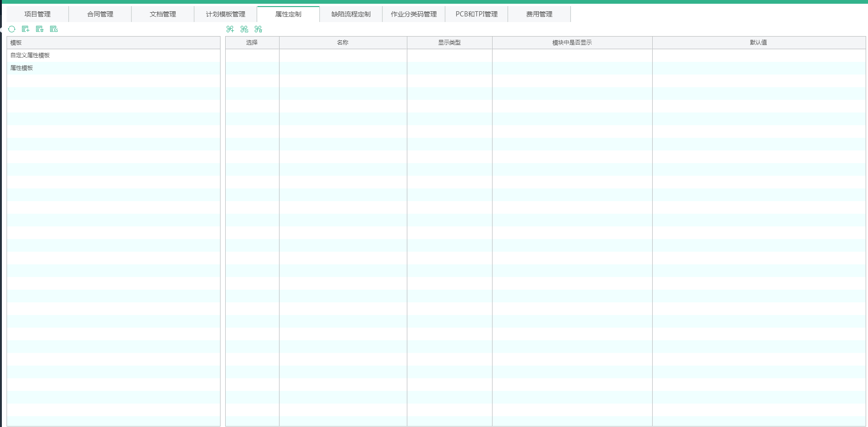Screen dimensions: 868x427
Task: Click the 显示类型 column header
Action: (x=449, y=43)
